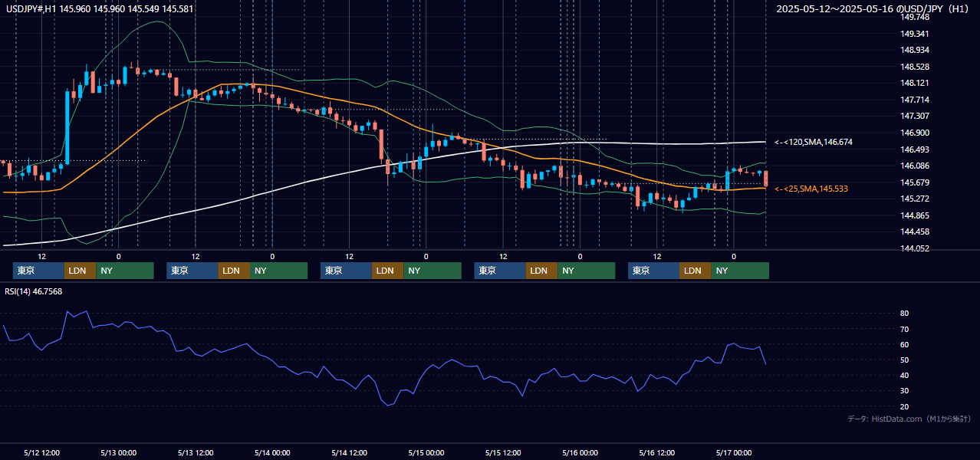Click the 144.865 price axis label
The width and height of the screenshot is (980, 460).
click(x=915, y=215)
